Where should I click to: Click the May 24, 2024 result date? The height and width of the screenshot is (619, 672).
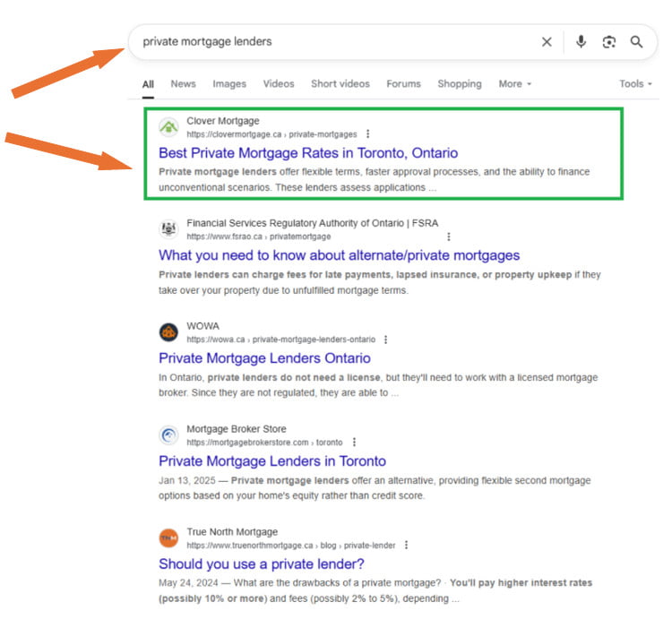coord(188,582)
